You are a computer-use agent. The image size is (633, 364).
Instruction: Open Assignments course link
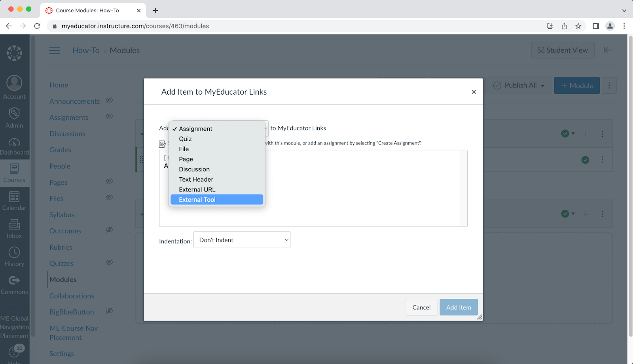coord(69,118)
